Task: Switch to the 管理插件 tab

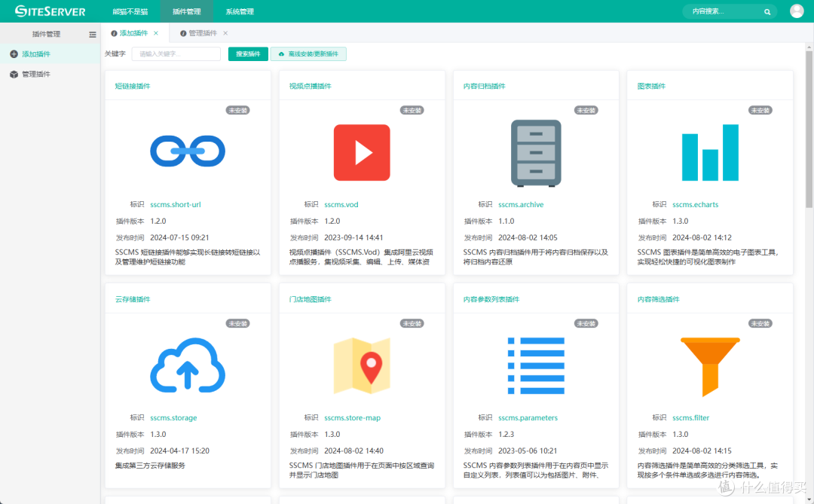Action: click(203, 33)
